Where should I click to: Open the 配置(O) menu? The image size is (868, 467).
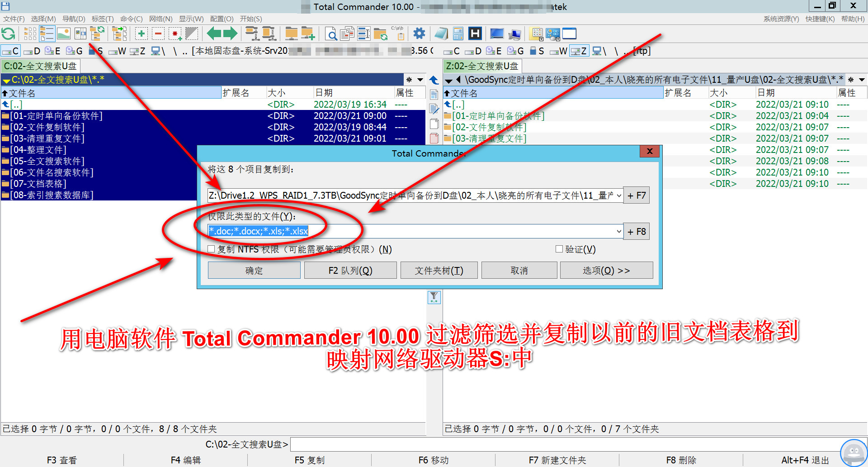point(222,19)
